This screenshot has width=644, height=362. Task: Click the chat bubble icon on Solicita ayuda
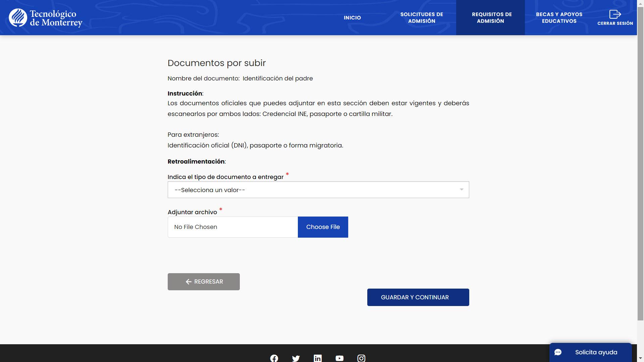click(x=558, y=352)
